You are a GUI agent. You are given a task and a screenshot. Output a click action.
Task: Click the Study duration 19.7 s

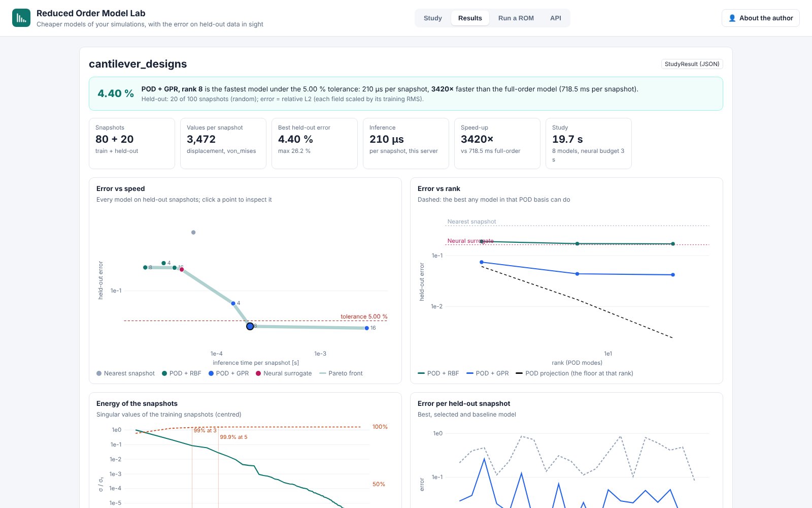(x=567, y=139)
